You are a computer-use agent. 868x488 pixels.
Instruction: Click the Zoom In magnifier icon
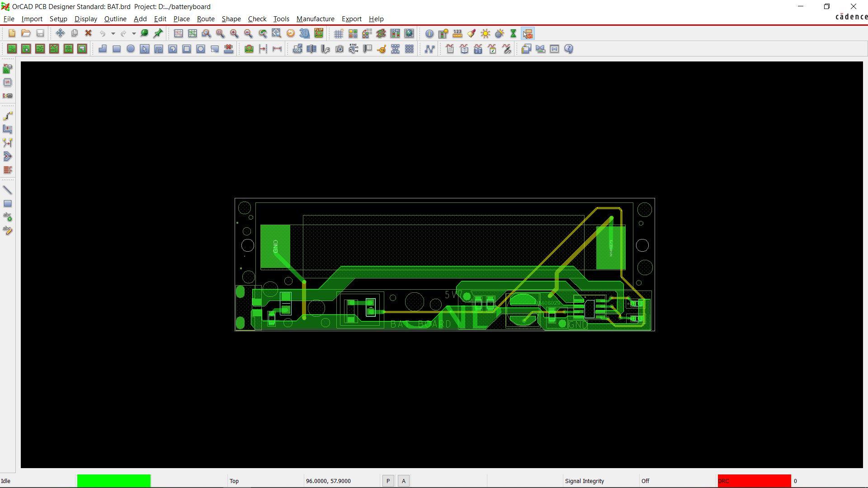coord(234,33)
